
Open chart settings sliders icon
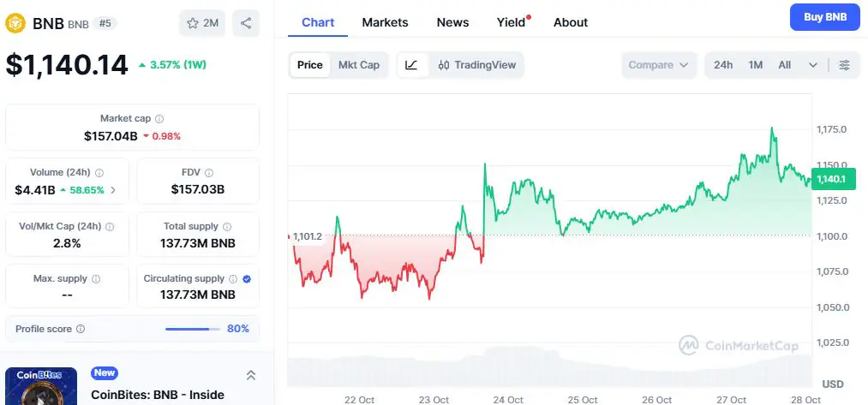pos(845,65)
